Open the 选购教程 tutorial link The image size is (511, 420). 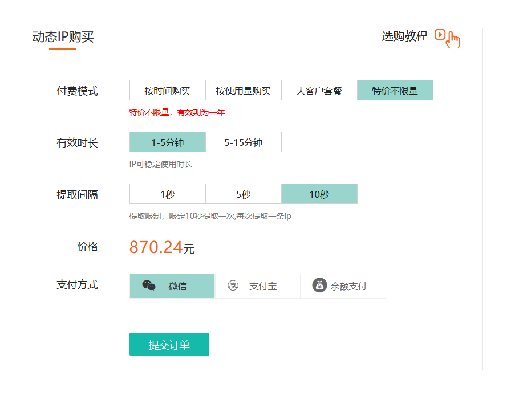[x=404, y=36]
